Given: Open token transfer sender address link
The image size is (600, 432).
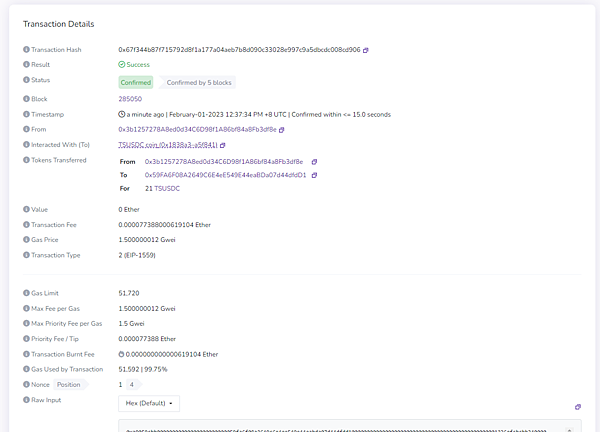Looking at the screenshot, I should [224, 161].
